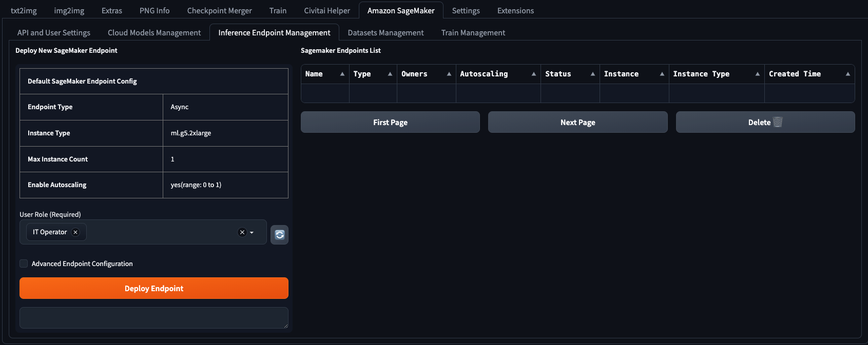
Task: Open Datasets Management subtab
Action: [385, 32]
